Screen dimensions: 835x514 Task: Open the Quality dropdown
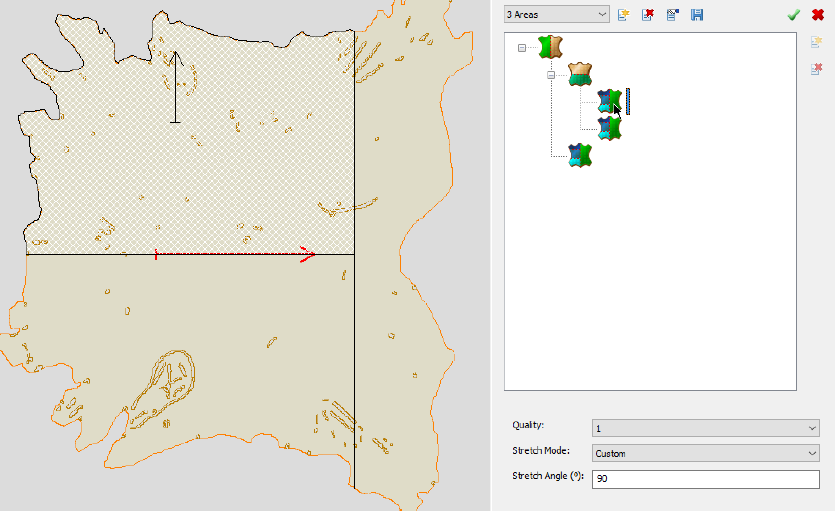coord(706,428)
